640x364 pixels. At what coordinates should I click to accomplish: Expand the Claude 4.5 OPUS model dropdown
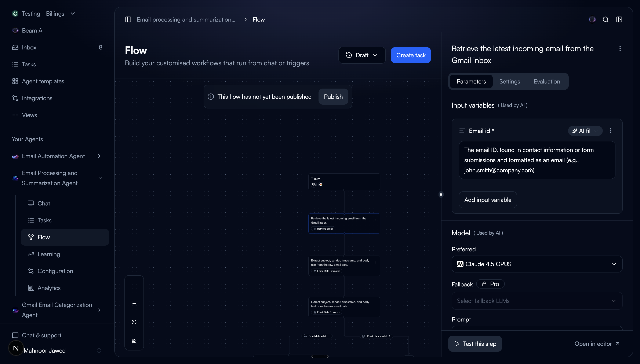(537, 264)
